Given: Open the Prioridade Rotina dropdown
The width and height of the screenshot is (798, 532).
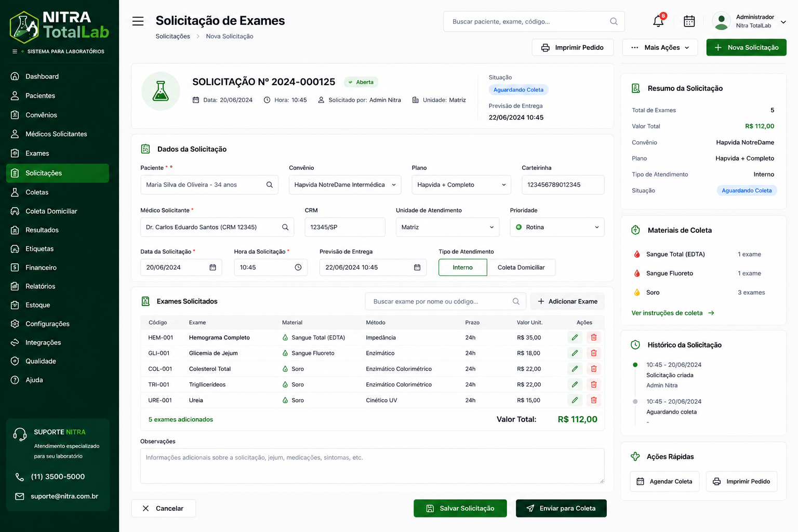Looking at the screenshot, I should point(557,228).
